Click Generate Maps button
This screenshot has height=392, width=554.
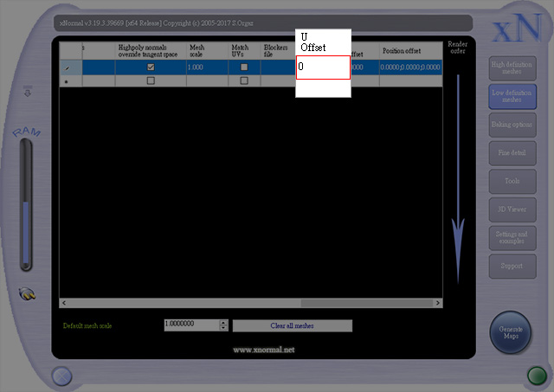(x=511, y=332)
